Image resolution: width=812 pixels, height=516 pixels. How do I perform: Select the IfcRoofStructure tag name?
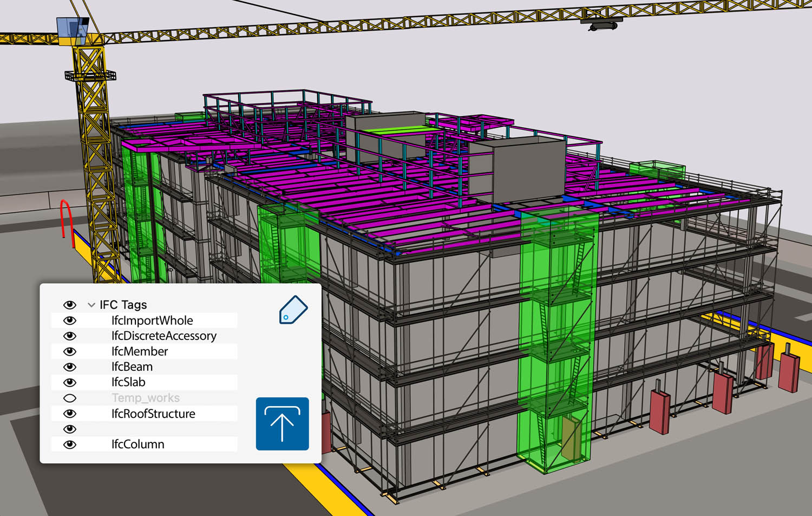point(153,414)
